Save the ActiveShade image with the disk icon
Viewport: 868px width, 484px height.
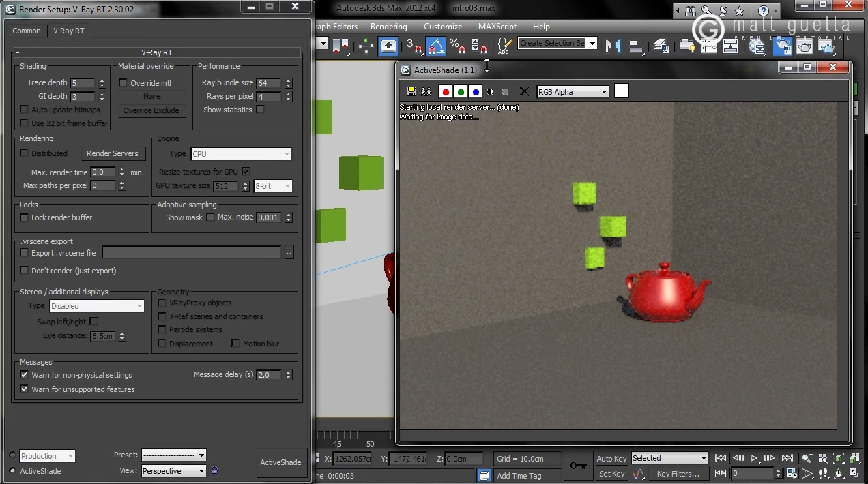tap(411, 91)
